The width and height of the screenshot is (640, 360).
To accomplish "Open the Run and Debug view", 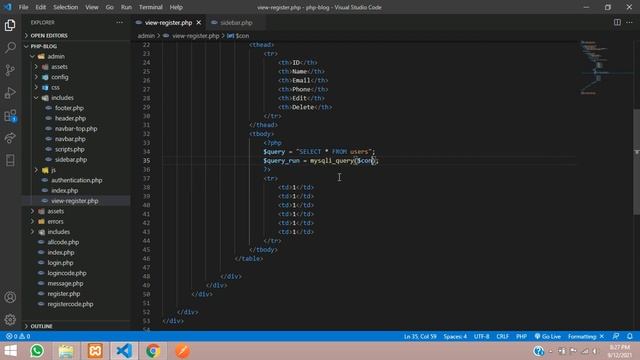I will pos(10,93).
